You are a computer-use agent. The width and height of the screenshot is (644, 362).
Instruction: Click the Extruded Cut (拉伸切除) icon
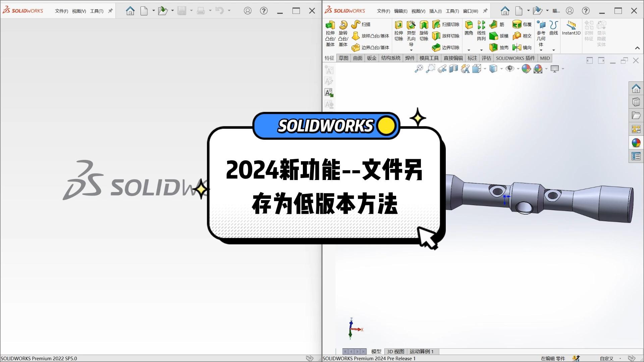[x=398, y=25]
